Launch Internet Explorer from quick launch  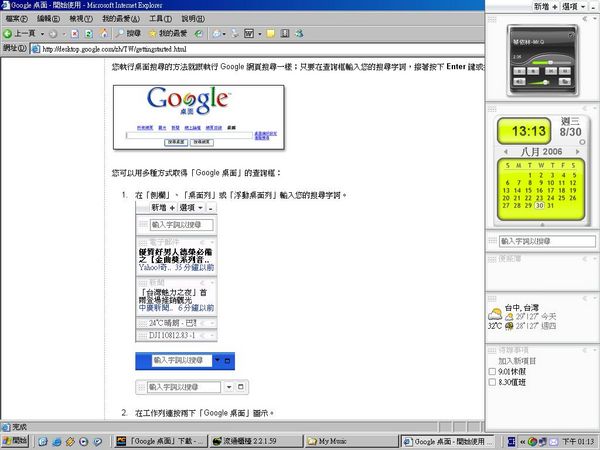pyautogui.click(x=57, y=442)
